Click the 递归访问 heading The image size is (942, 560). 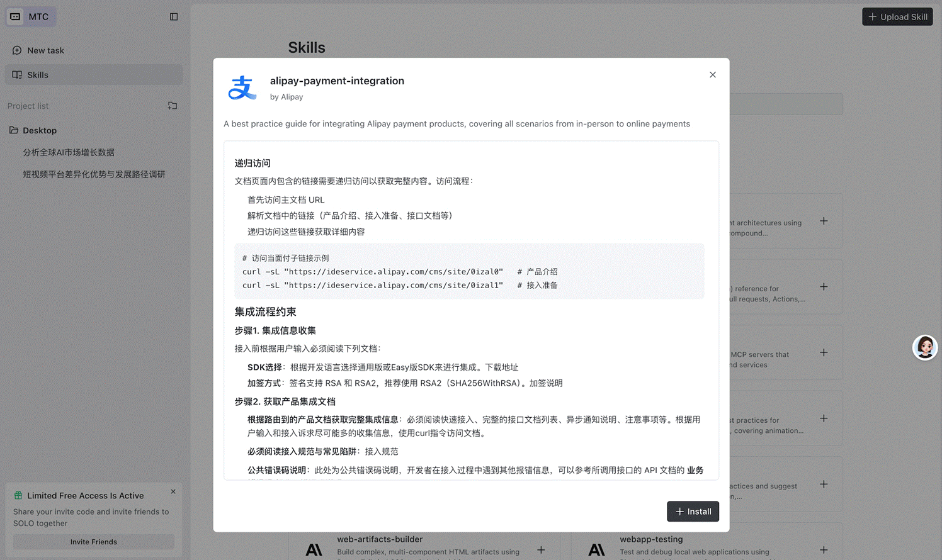point(253,164)
